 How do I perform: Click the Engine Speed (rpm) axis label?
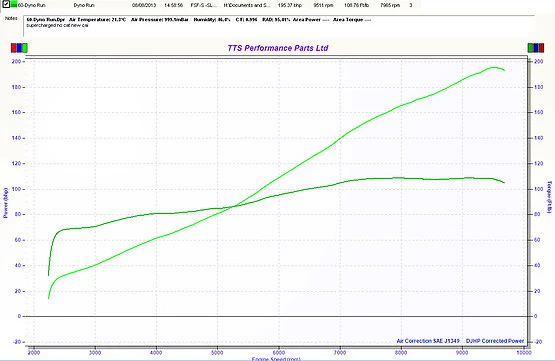(x=276, y=359)
